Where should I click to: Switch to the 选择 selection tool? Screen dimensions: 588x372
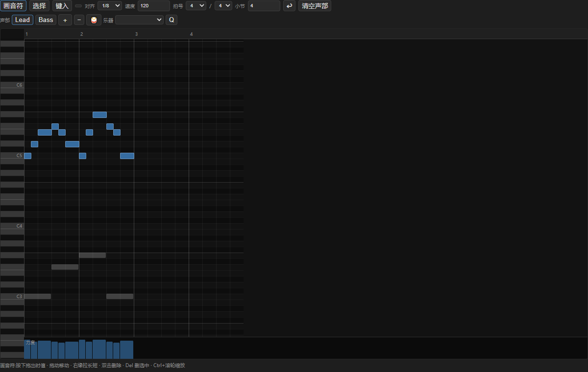[x=39, y=6]
